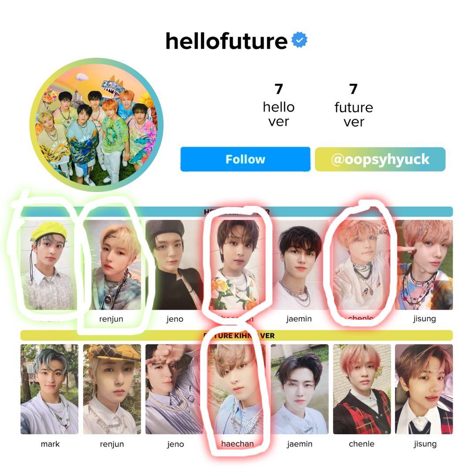Open hello ver jisung photocard
The width and height of the screenshot is (476, 476).
424,265
